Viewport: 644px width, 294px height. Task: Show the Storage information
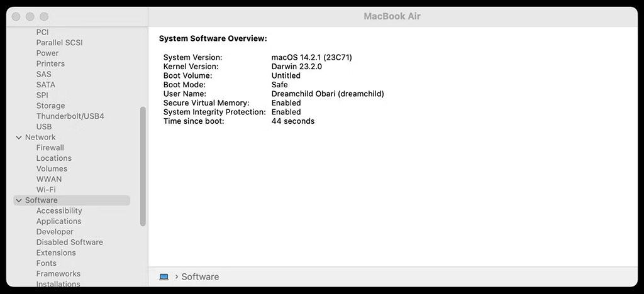point(50,106)
